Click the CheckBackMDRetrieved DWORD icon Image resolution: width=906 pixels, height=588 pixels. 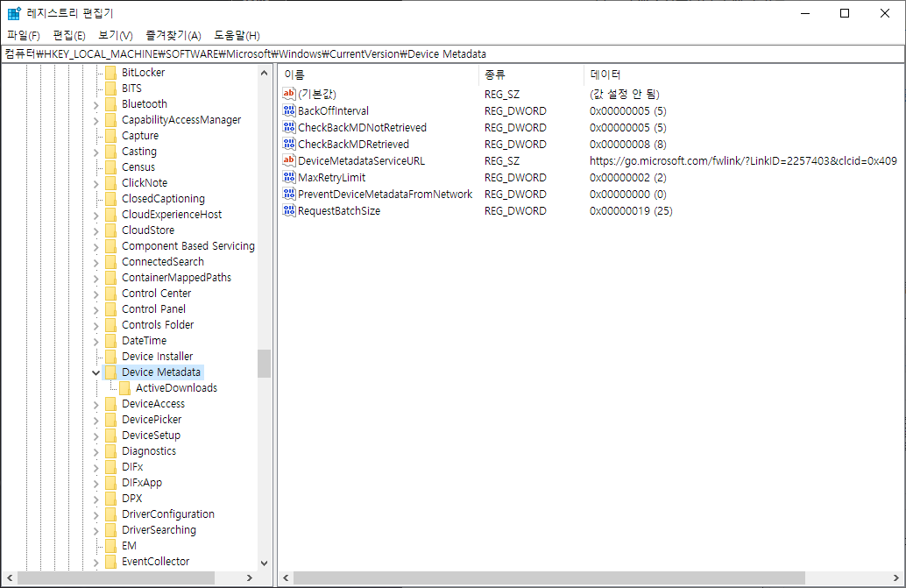click(x=289, y=144)
